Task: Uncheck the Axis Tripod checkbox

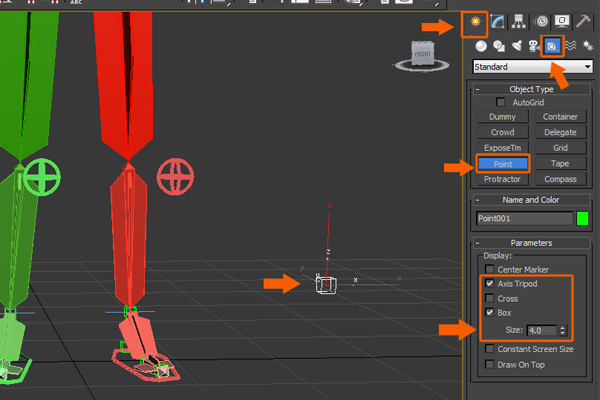Action: coord(489,283)
